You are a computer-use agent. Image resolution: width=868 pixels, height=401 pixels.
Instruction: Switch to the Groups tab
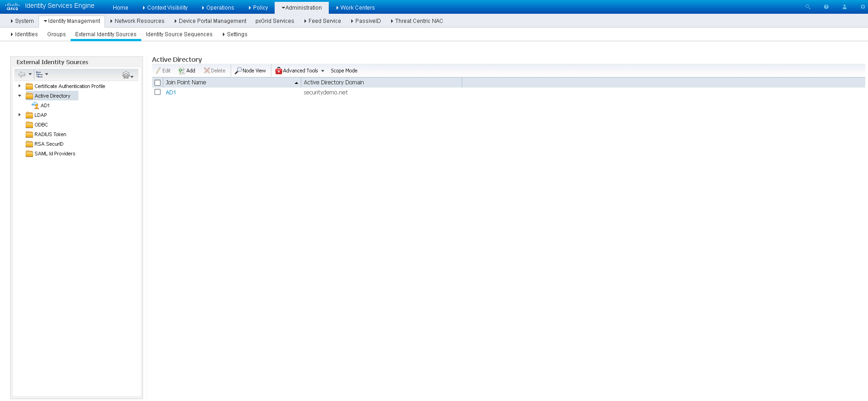click(x=56, y=34)
